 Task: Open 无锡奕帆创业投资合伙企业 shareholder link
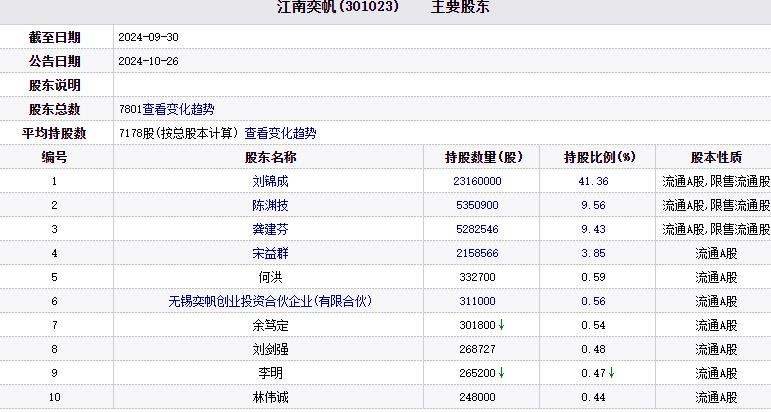pyautogui.click(x=270, y=301)
